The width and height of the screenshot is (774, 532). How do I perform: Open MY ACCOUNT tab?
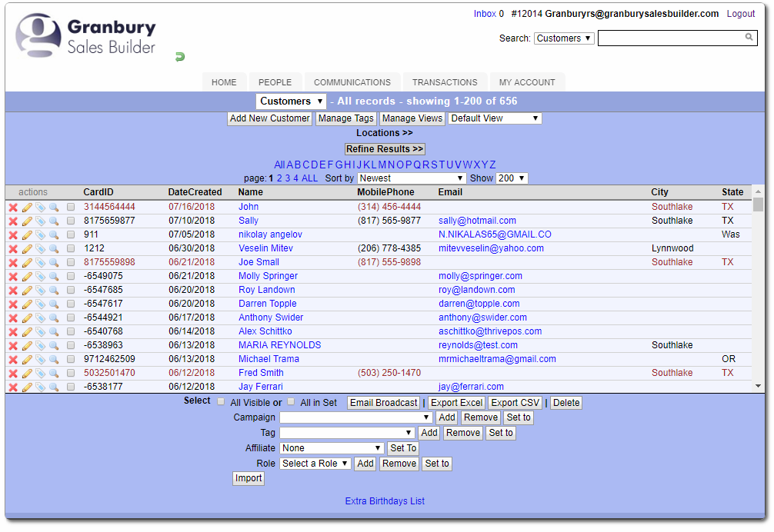(x=527, y=82)
